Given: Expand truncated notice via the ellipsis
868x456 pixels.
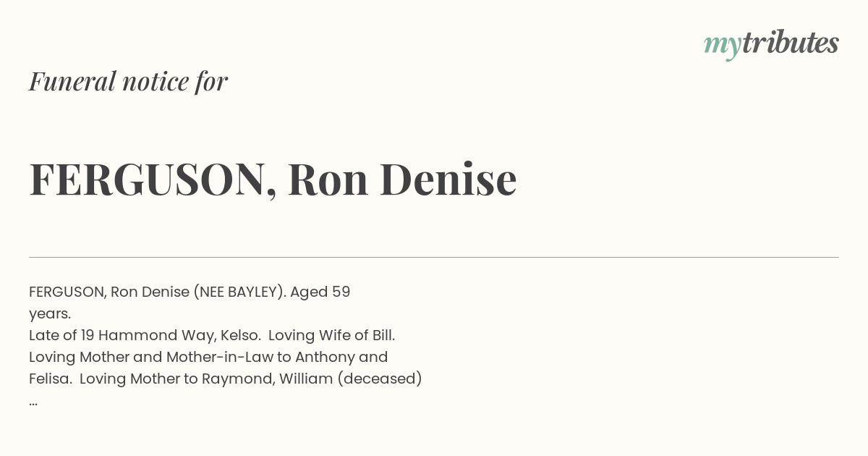Looking at the screenshot, I should click(x=33, y=401).
